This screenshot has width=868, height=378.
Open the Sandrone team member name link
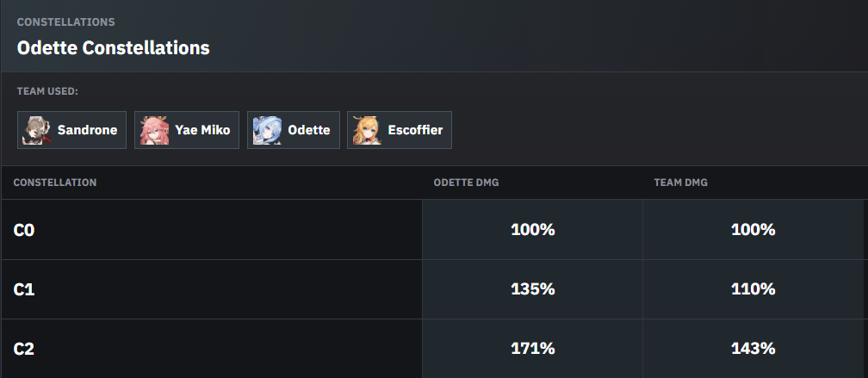88,130
